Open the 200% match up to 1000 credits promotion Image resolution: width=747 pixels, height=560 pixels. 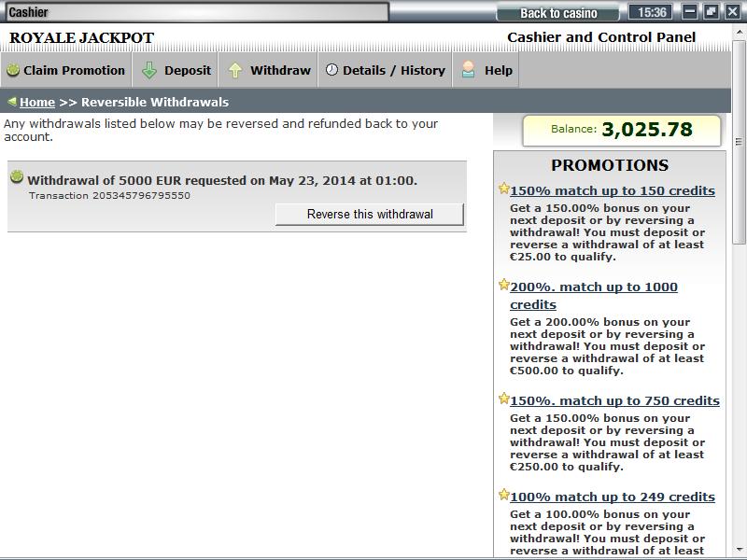pyautogui.click(x=594, y=295)
